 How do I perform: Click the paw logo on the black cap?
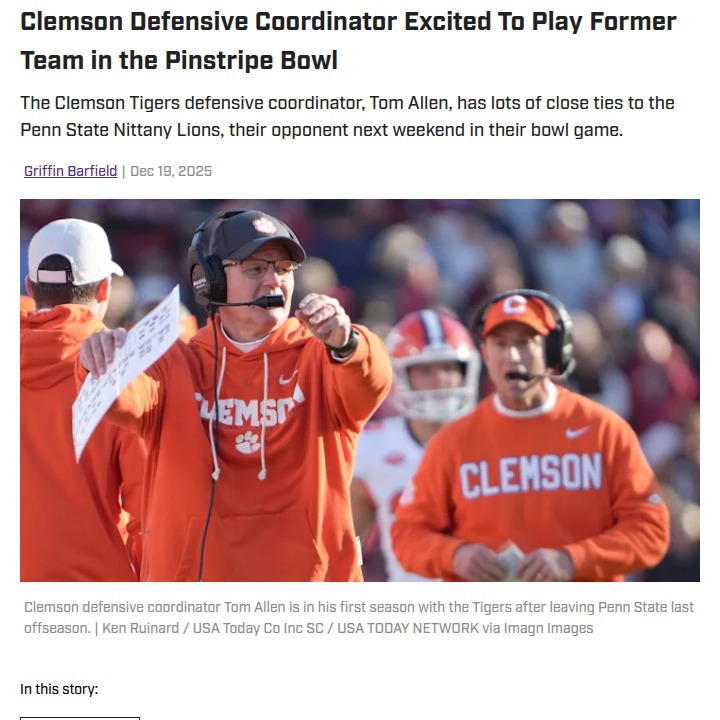pos(264,225)
